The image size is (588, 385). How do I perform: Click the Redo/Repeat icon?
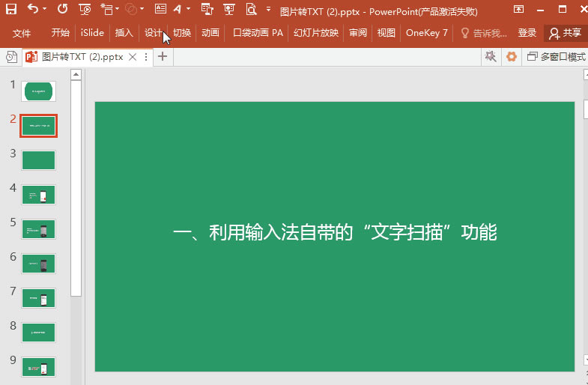click(x=62, y=10)
